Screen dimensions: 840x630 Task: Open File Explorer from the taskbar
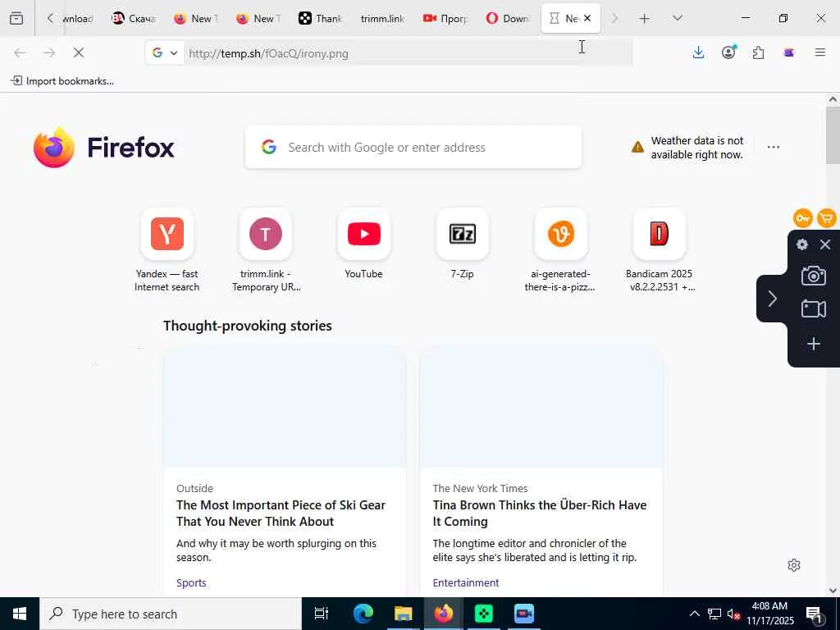(403, 614)
